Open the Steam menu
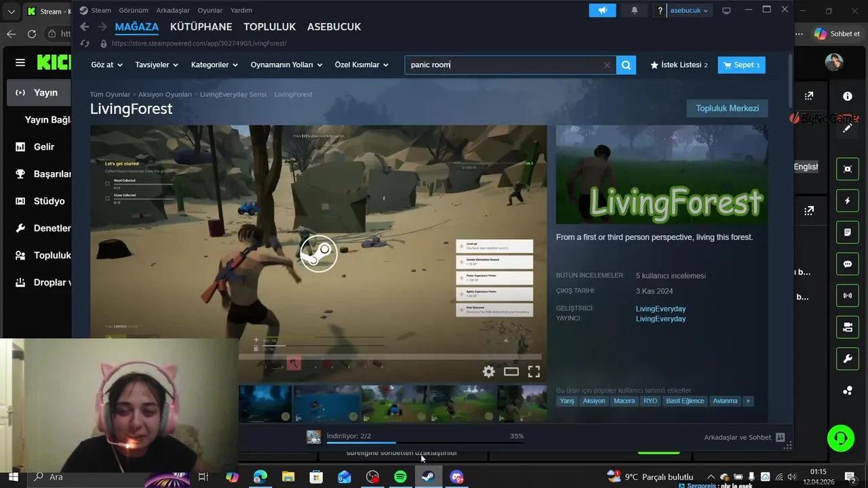This screenshot has height=488, width=868. [95, 10]
